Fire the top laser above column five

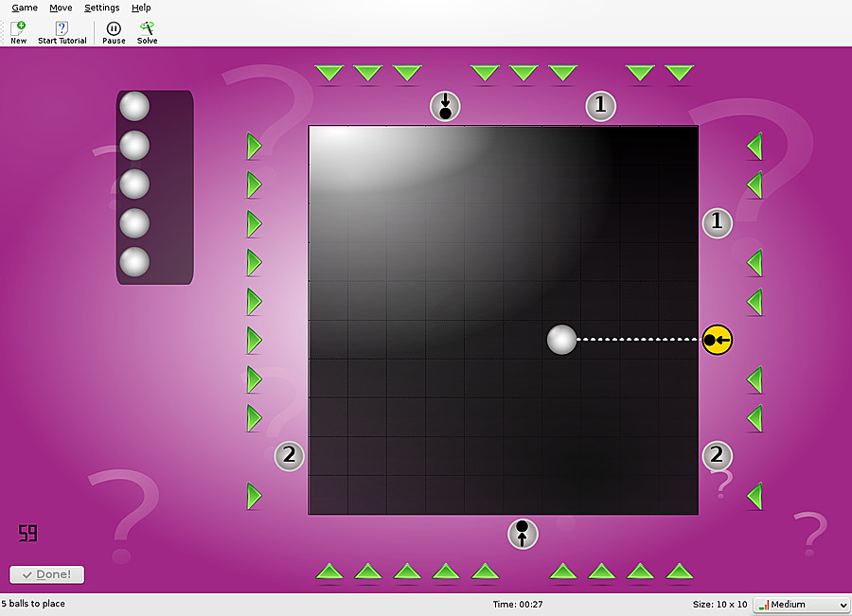click(x=485, y=73)
